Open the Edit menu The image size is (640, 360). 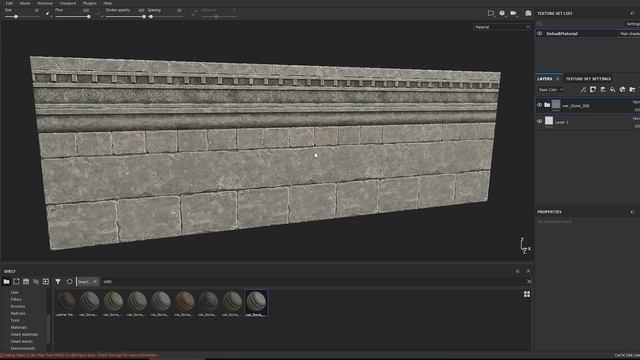point(9,3)
